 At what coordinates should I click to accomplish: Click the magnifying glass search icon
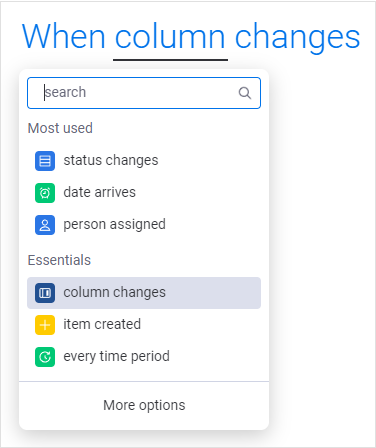pyautogui.click(x=245, y=93)
